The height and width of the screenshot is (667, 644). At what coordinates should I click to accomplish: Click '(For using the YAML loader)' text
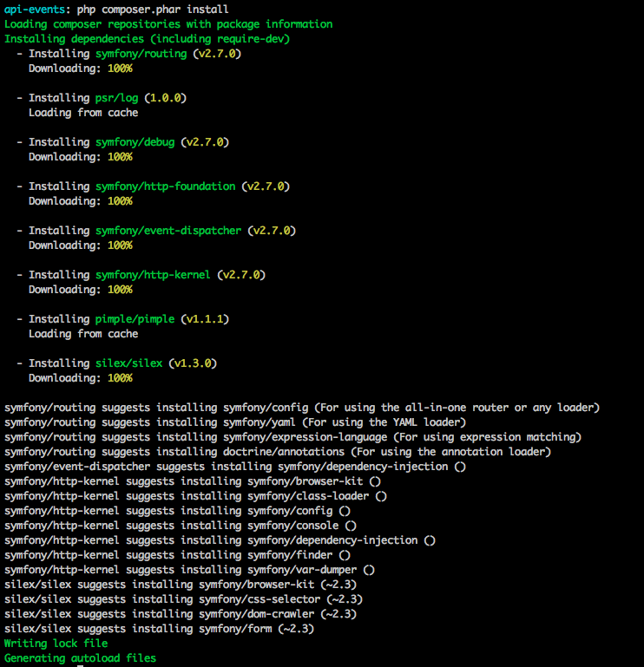[384, 422]
